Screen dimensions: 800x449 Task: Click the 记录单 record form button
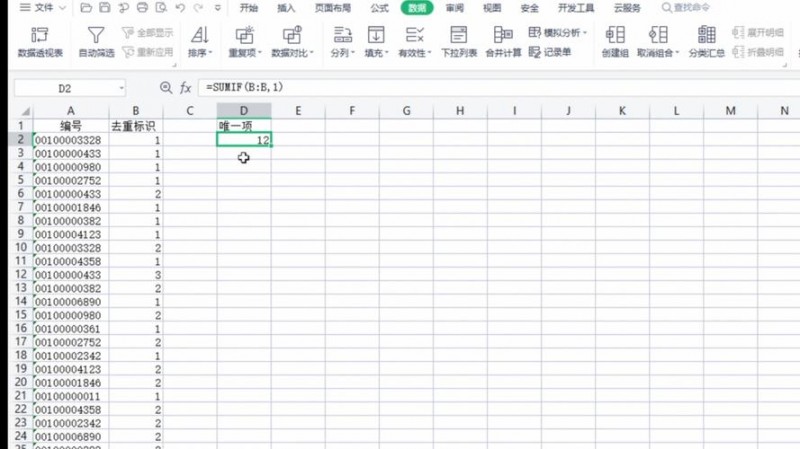click(x=549, y=52)
